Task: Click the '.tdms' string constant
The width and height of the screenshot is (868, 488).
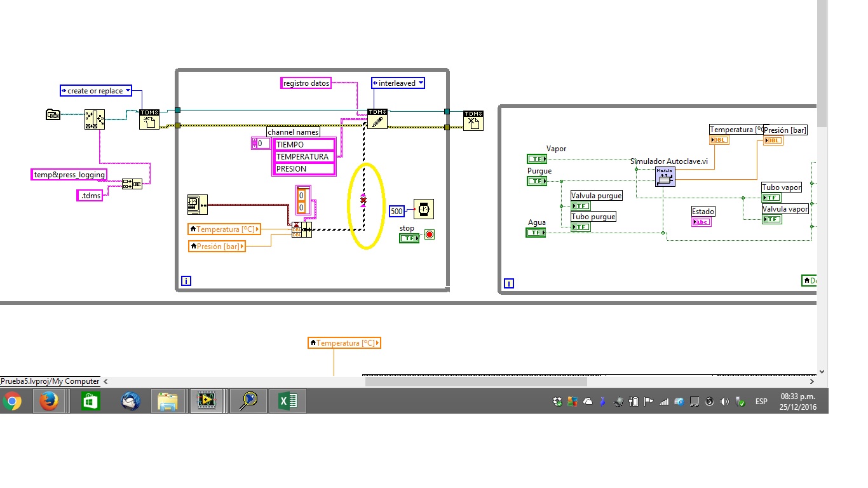Action: point(91,196)
